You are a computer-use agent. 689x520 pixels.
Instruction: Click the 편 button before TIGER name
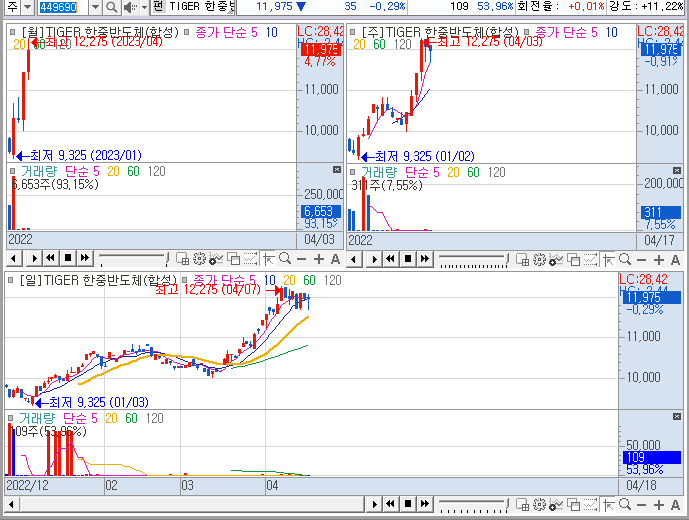(x=159, y=6)
